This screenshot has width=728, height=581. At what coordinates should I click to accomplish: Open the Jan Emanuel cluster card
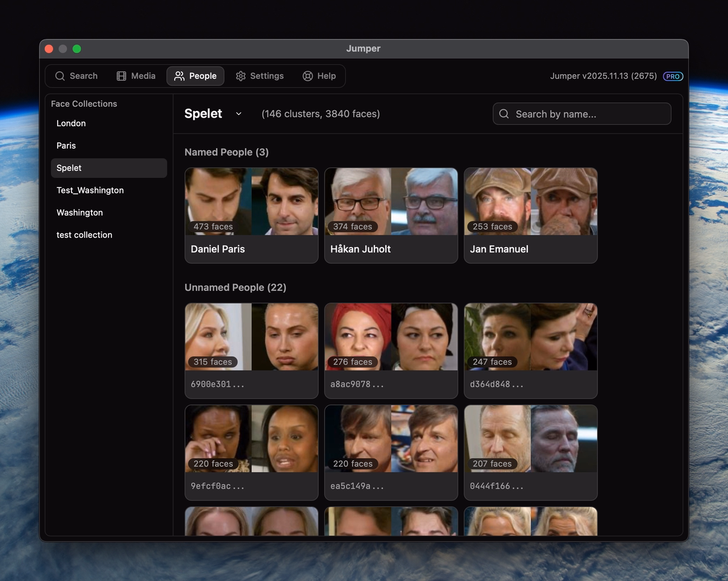coord(530,215)
